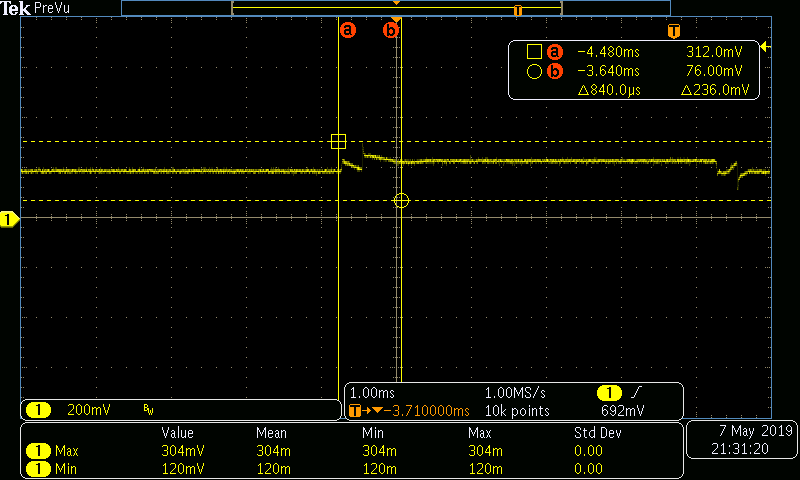
Task: Click the 10k points record length readout
Action: pyautogui.click(x=517, y=411)
